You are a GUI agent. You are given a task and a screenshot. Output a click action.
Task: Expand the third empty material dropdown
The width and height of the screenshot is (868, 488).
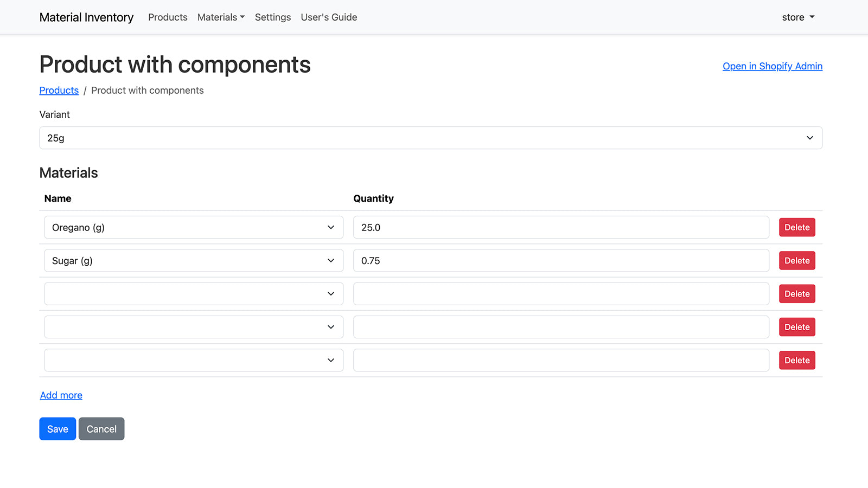pyautogui.click(x=193, y=293)
